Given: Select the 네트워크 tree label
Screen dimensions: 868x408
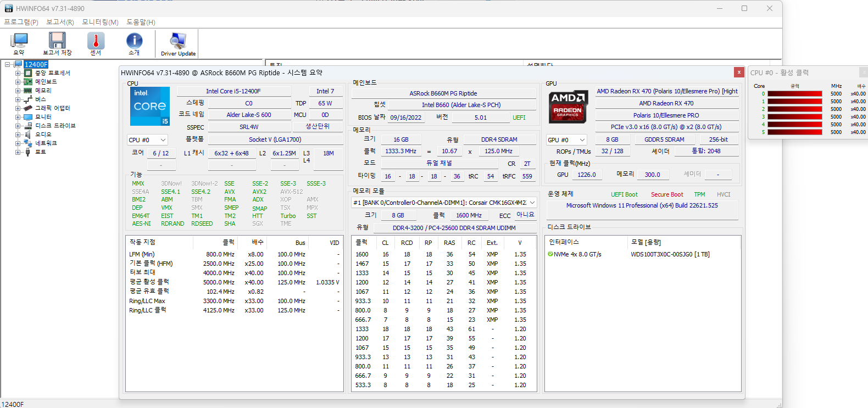Looking at the screenshot, I should 46,143.
